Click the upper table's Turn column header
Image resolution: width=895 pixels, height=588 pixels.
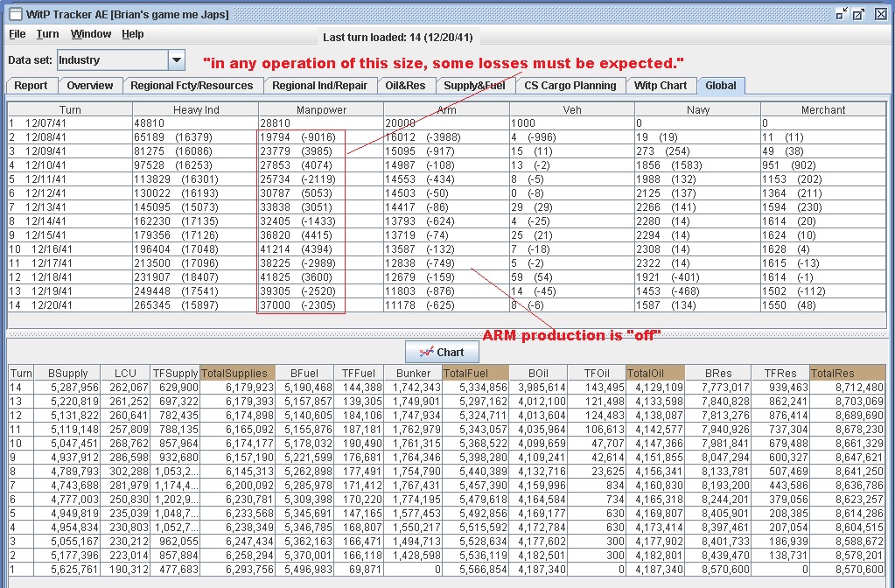pyautogui.click(x=70, y=109)
